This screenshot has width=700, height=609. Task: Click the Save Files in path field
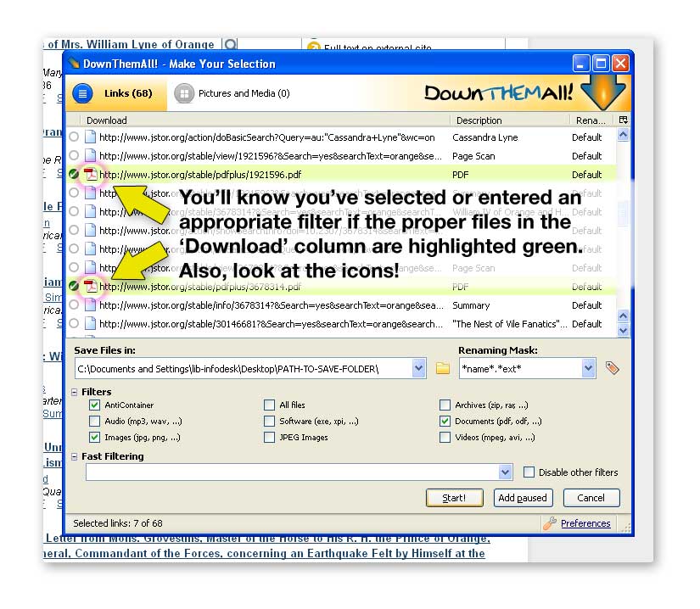(x=244, y=368)
